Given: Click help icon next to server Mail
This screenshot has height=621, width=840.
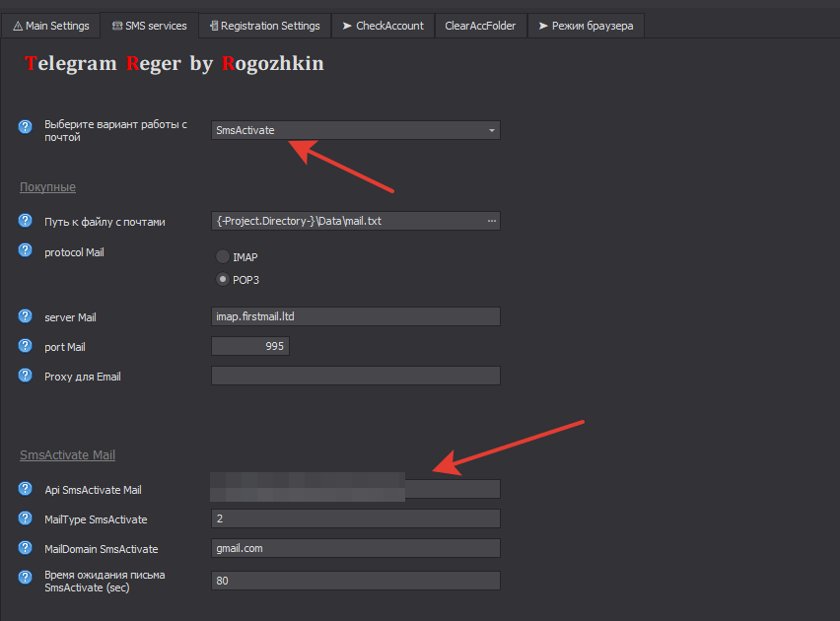Looking at the screenshot, I should coord(26,316).
